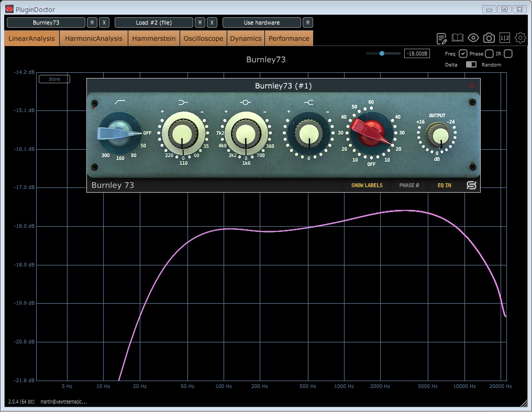Viewport: 532px width, 412px height.
Task: Open the notes editor icon
Action: click(441, 38)
